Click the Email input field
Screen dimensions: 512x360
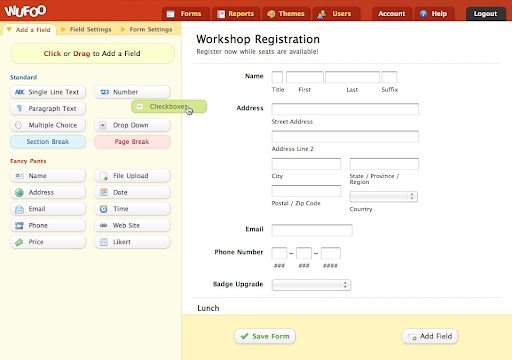click(312, 230)
